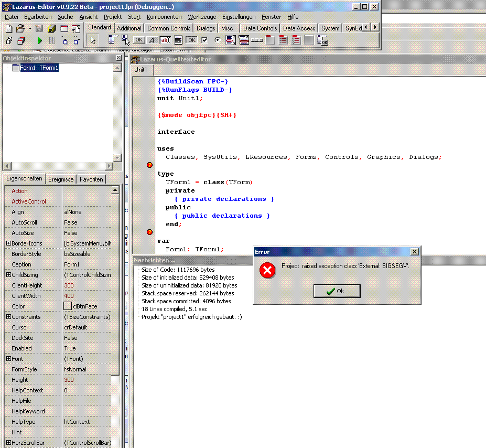Click the Save All toolbar icon

coord(51,28)
